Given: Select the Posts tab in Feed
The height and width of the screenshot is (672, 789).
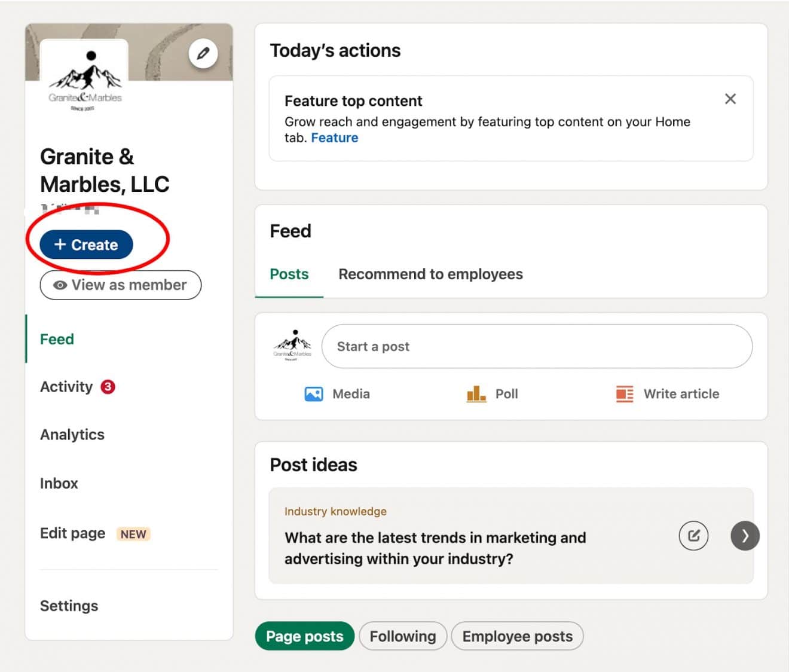Looking at the screenshot, I should [289, 274].
